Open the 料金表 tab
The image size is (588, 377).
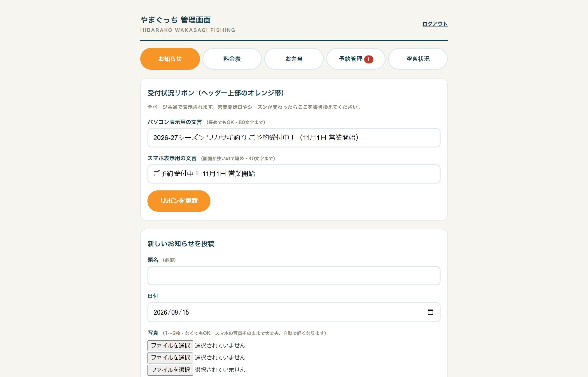(x=232, y=59)
